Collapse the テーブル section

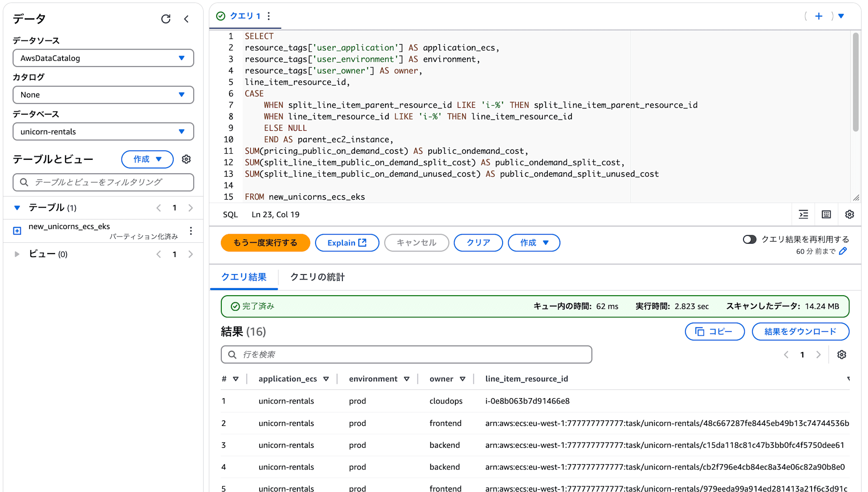point(17,208)
